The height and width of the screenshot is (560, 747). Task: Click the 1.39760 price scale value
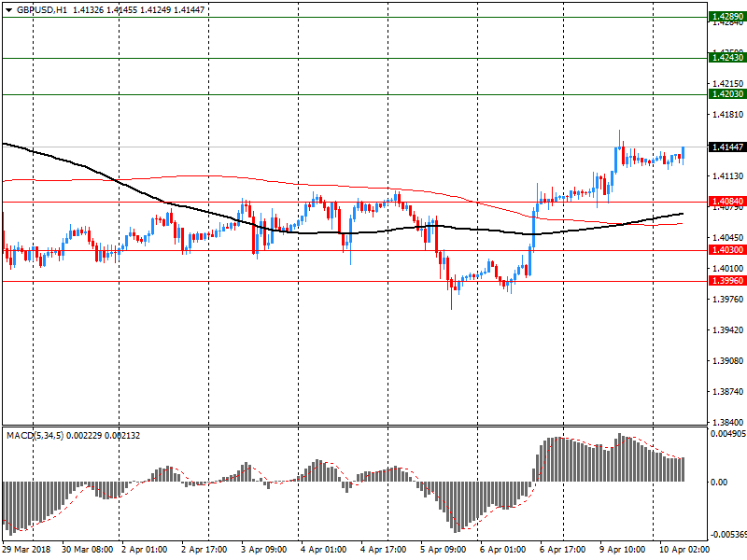727,299
